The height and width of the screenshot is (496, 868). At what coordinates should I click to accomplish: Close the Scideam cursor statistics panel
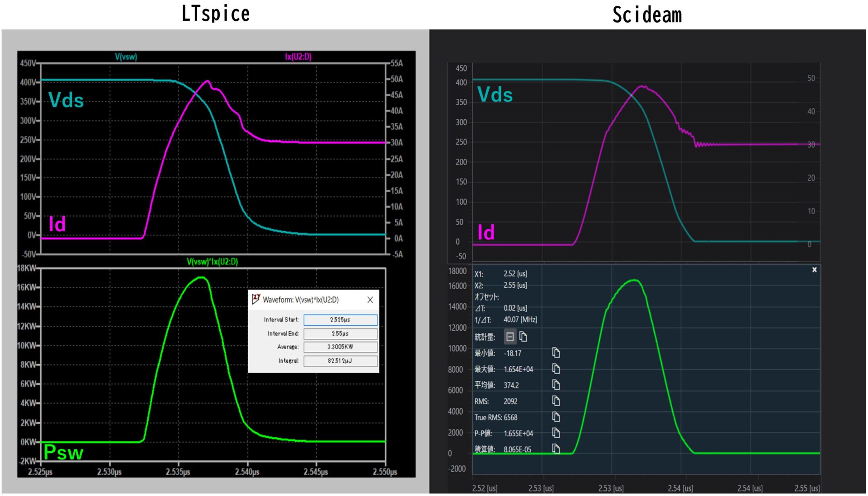pos(814,270)
